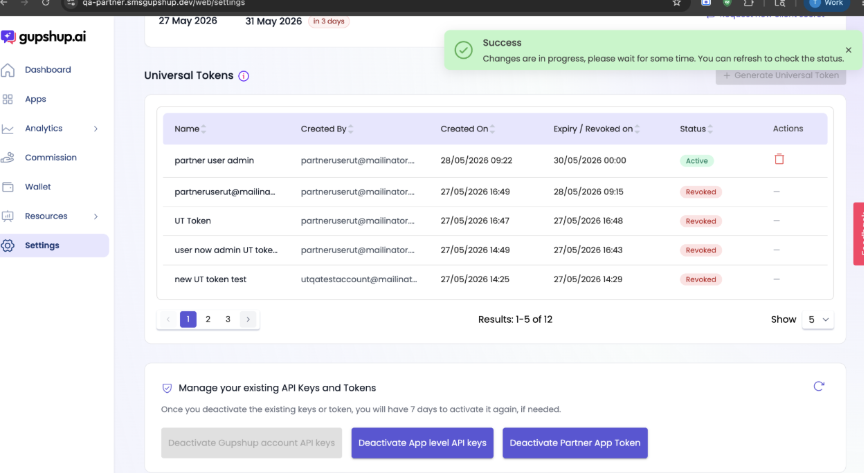Click the '30/05/2026 00:00' expiry date
Screen dimensions: 868x473
pos(590,160)
